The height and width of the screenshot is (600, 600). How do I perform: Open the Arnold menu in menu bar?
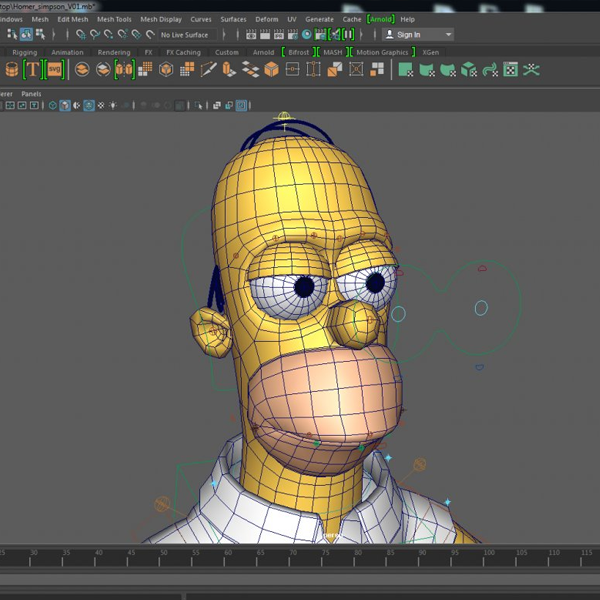[x=380, y=19]
